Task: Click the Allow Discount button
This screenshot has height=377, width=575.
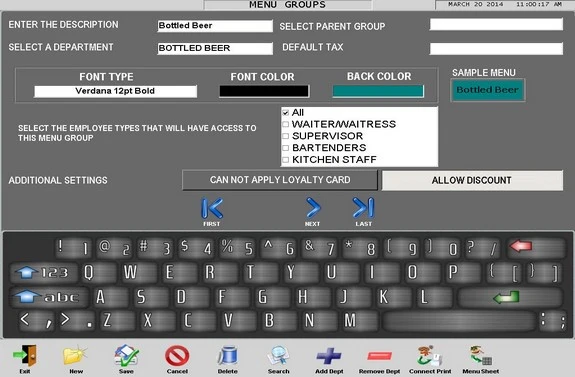Action: pos(472,180)
